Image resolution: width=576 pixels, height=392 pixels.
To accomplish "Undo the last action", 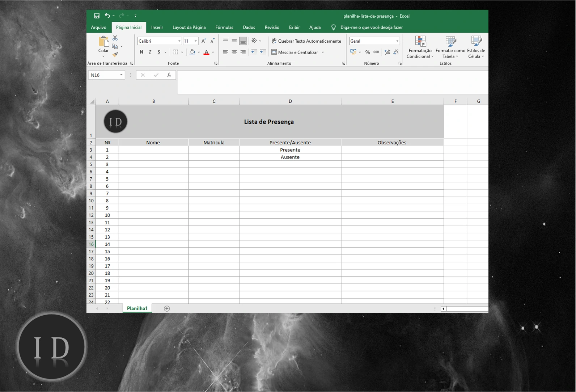I will 107,16.
